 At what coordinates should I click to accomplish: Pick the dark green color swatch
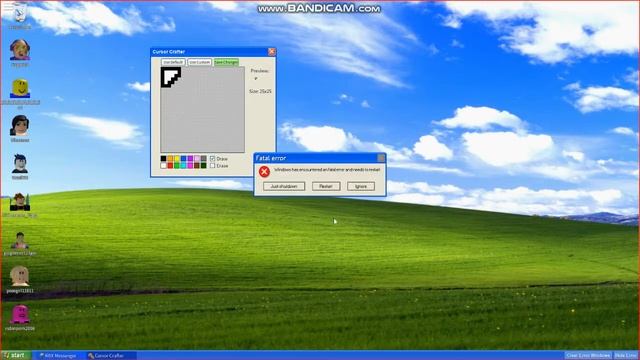[203, 165]
